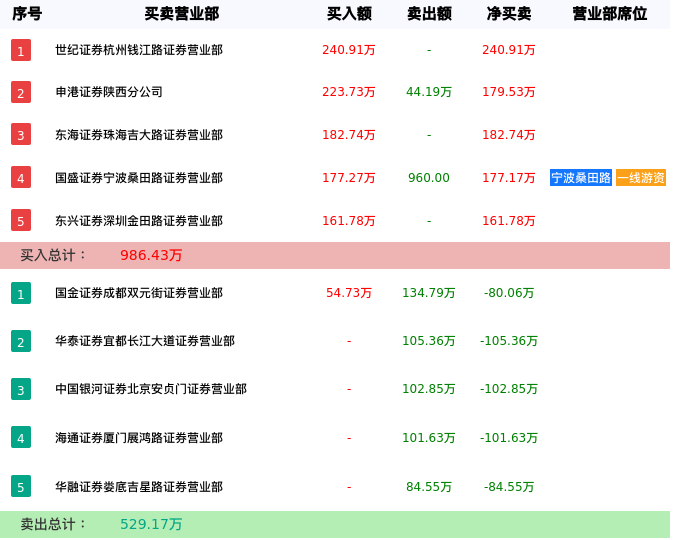
Task: Click green rank badge 3 for 中国银河证券
Action: tap(21, 390)
